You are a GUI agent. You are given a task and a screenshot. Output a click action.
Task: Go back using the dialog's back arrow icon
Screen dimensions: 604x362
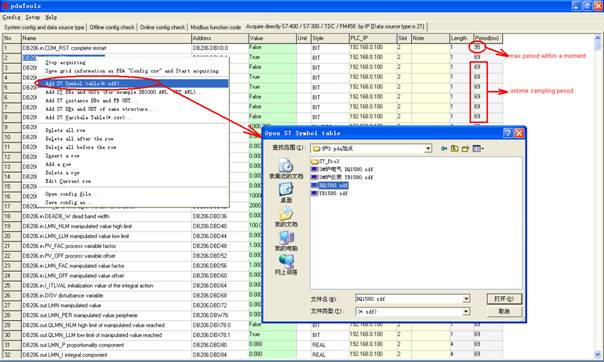(444, 148)
